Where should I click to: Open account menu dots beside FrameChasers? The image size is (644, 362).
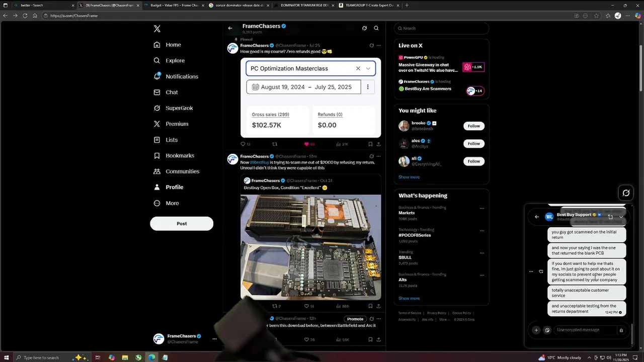pos(214,339)
